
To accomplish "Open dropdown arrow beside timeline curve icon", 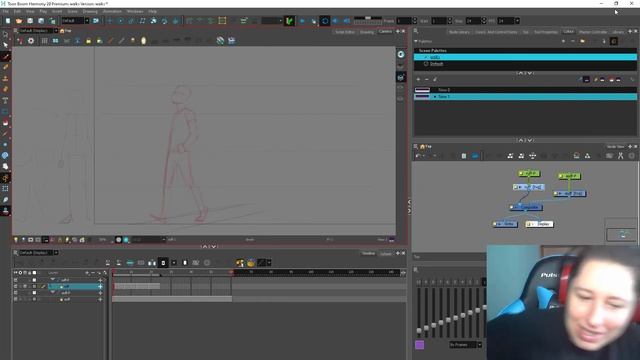I will coord(269,263).
